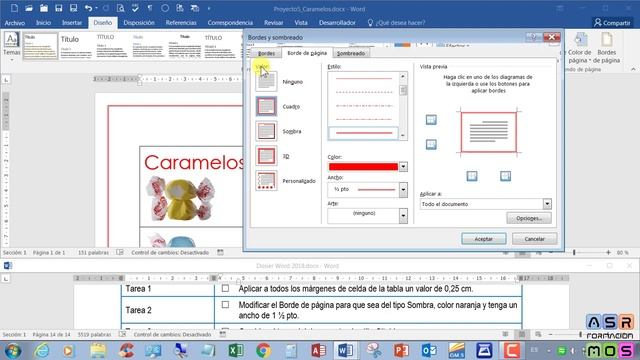The height and width of the screenshot is (360, 640).
Task: Undo the last action
Action: pos(88,8)
